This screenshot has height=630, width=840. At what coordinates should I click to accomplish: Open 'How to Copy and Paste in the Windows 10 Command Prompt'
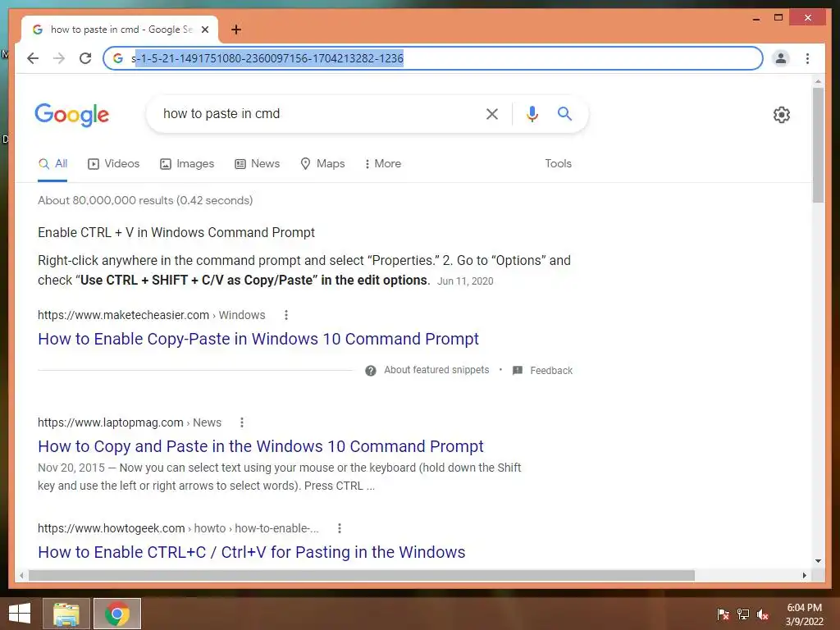[x=260, y=446]
